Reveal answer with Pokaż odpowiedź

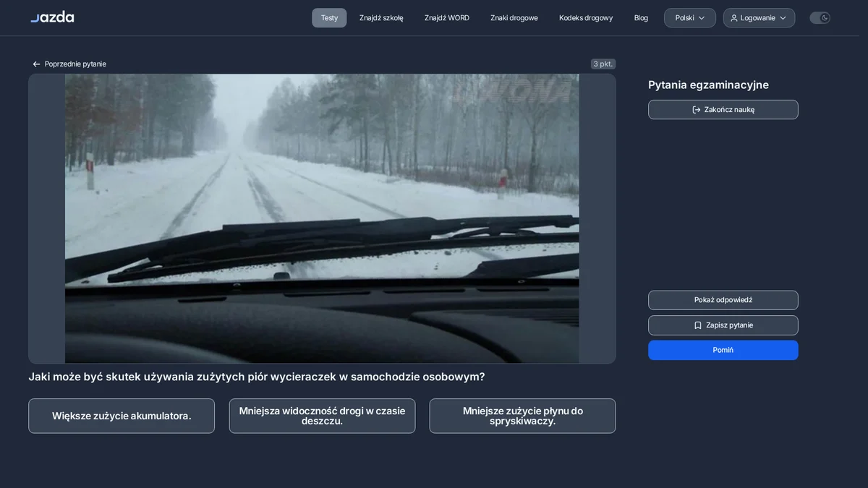click(x=723, y=300)
